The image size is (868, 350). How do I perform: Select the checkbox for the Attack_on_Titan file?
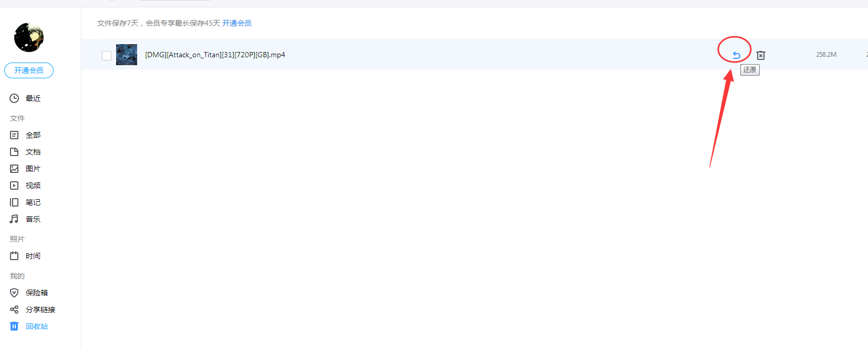coord(107,55)
